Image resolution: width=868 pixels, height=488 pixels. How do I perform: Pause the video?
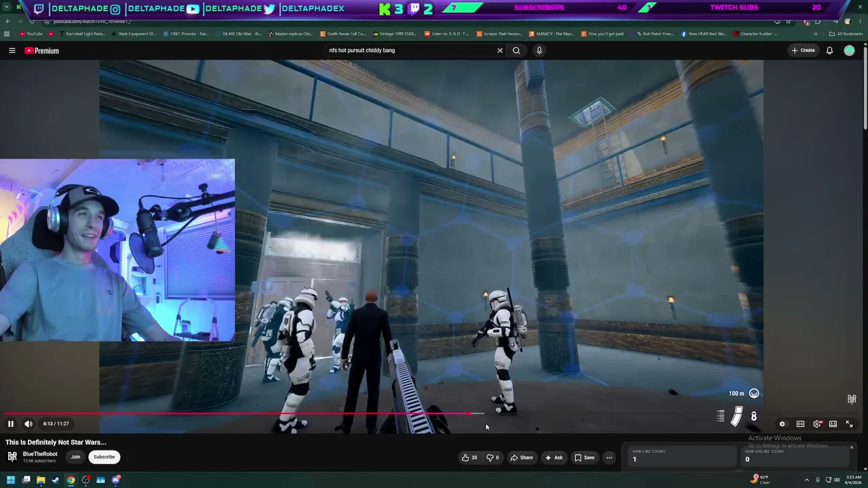(11, 424)
